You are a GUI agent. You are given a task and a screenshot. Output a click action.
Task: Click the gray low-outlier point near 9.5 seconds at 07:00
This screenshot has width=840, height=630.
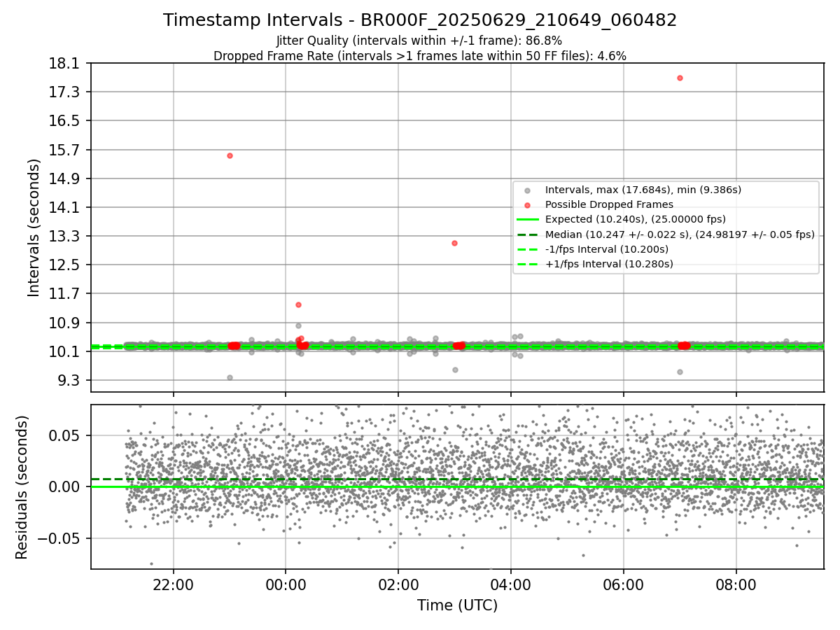(x=680, y=372)
